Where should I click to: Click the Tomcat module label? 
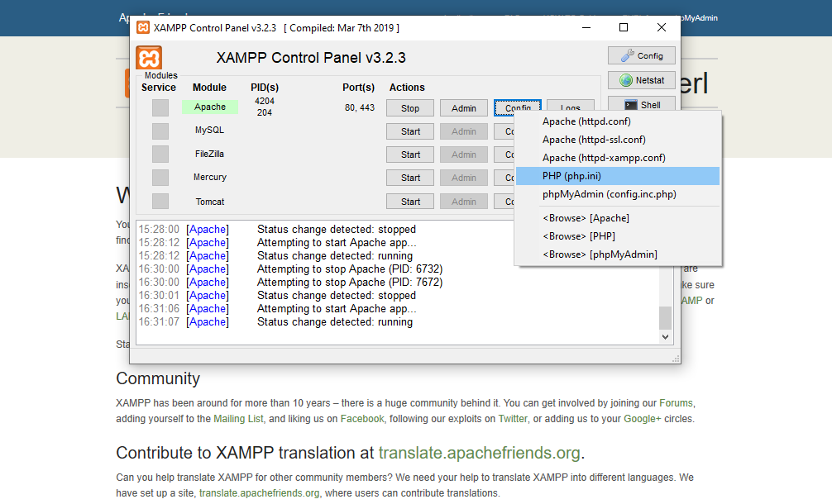tap(209, 202)
